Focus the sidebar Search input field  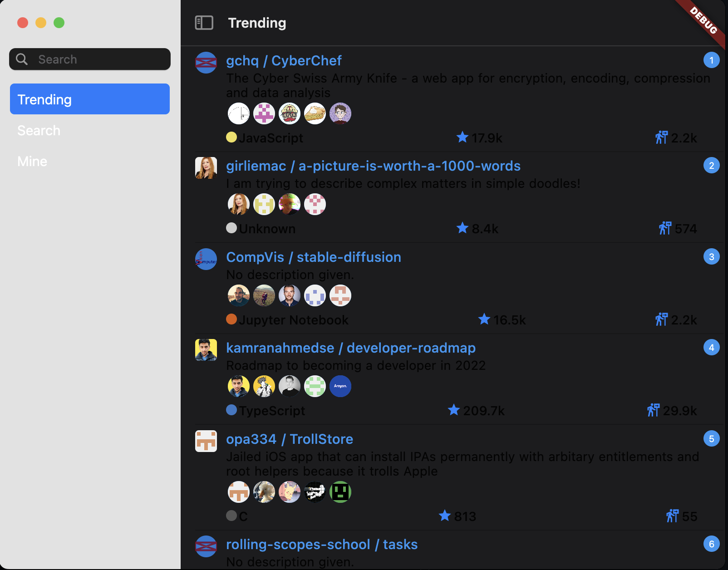click(90, 59)
